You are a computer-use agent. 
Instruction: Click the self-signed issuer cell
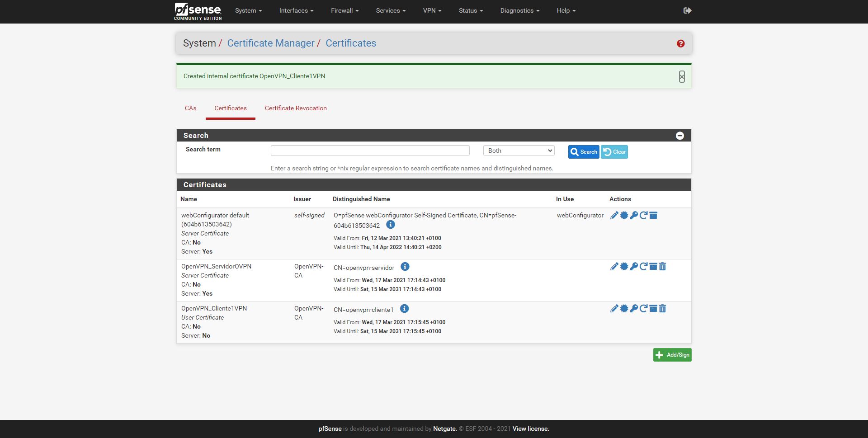point(309,216)
